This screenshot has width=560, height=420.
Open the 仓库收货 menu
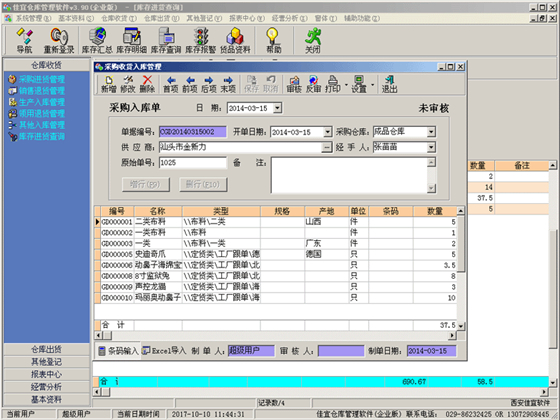(x=119, y=18)
